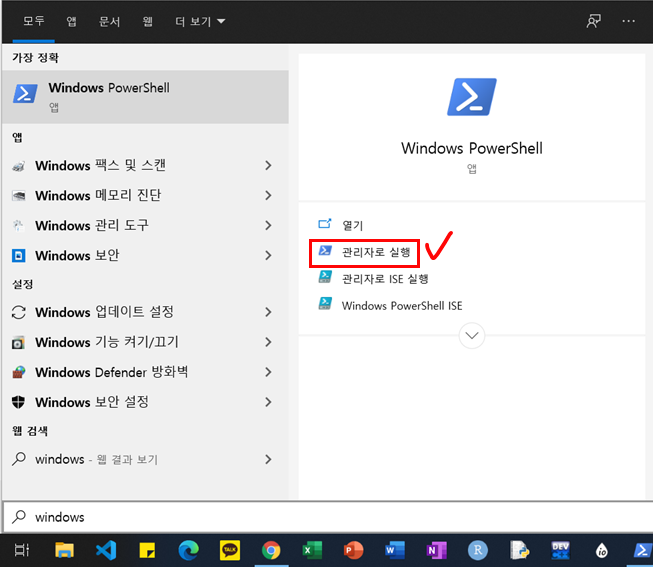
Task: Select Windows 메모리 진단 result
Action: (145, 195)
